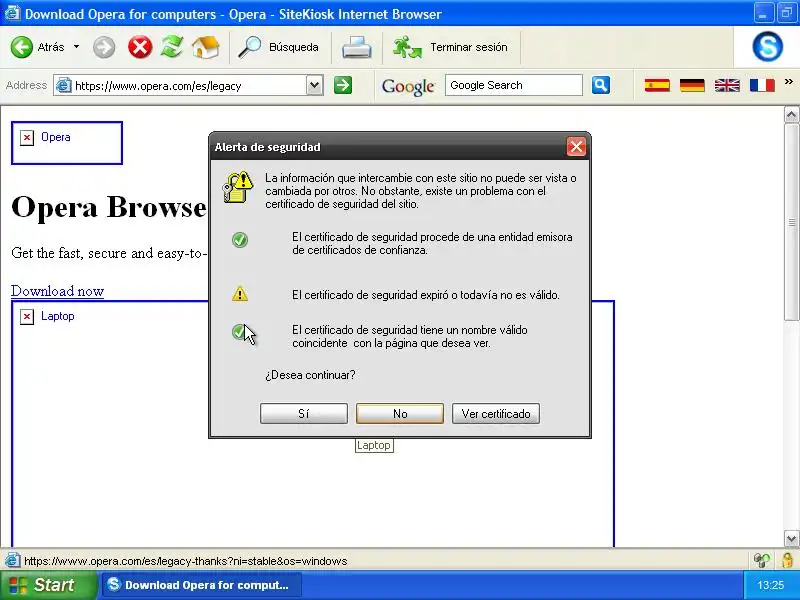Click the address bar page icon
800x600 pixels.
pos(63,85)
